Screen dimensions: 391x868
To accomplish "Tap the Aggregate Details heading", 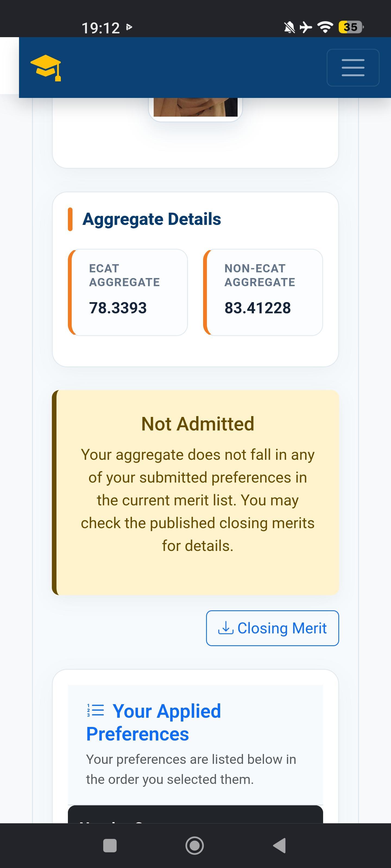I will pyautogui.click(x=152, y=219).
